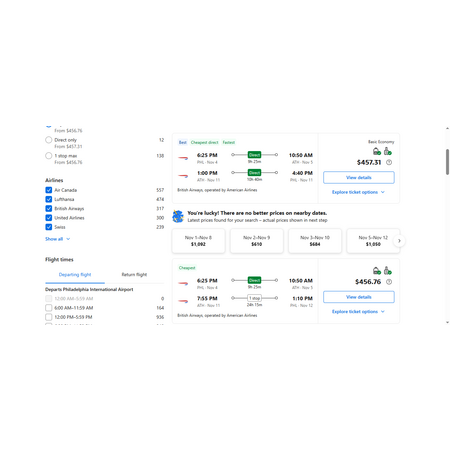
Task: Click the carry-on luggage icon on cheapest flight
Action: point(388,270)
